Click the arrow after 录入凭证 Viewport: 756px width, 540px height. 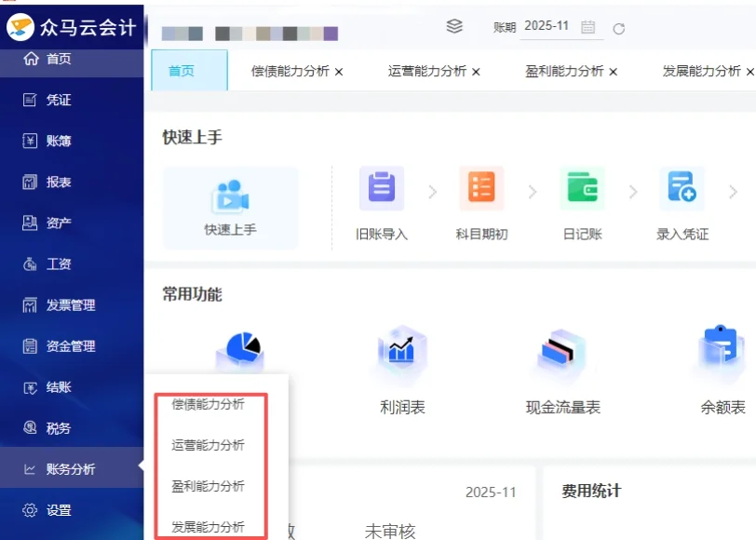click(x=734, y=192)
